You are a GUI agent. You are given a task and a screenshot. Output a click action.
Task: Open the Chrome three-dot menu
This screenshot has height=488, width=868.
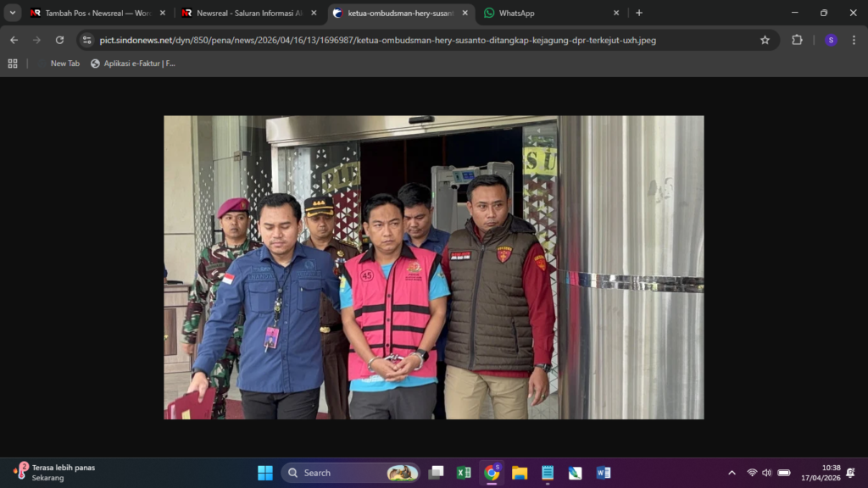(854, 40)
